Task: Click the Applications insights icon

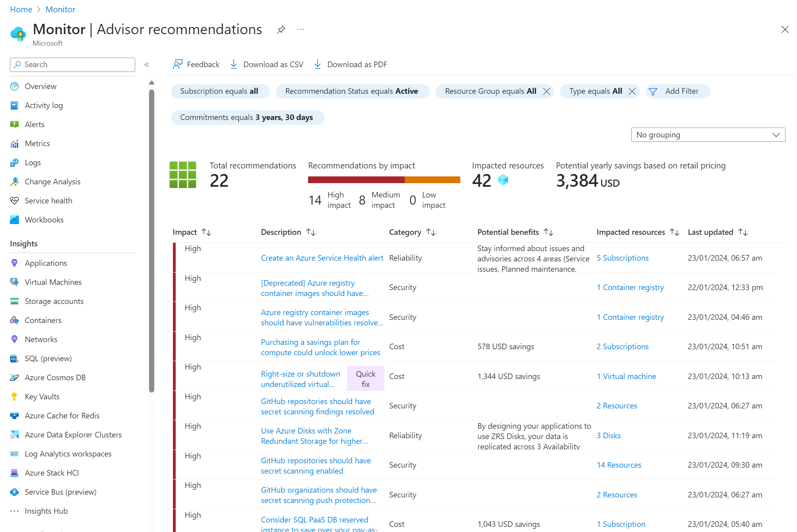Action: [14, 263]
